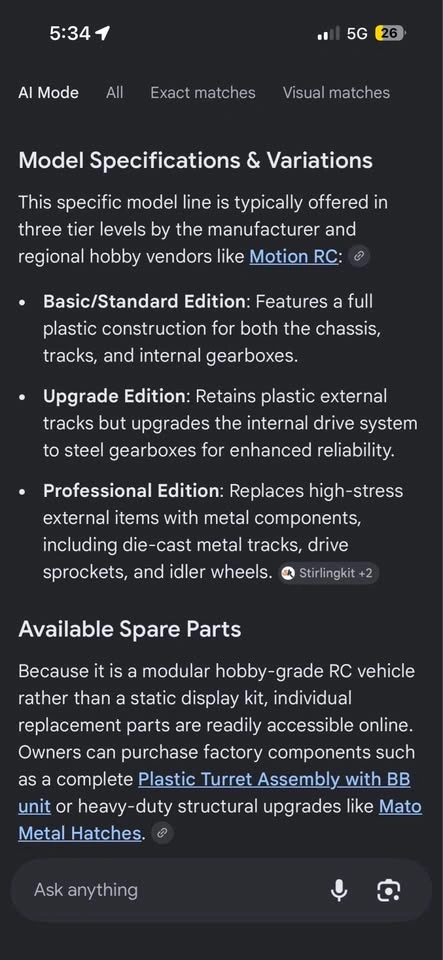Switch to the AI Mode tab
The height and width of the screenshot is (960, 443).
(x=48, y=92)
